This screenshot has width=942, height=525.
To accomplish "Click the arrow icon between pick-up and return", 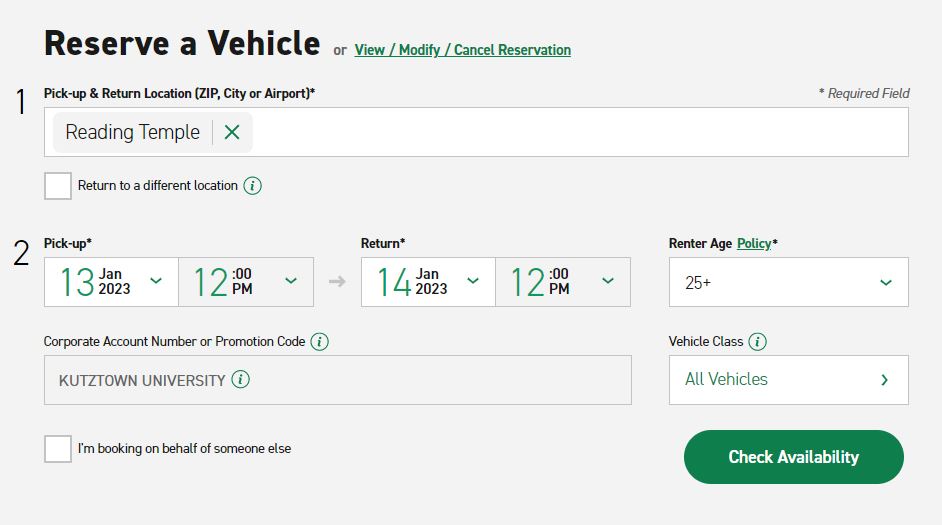I will [x=337, y=282].
